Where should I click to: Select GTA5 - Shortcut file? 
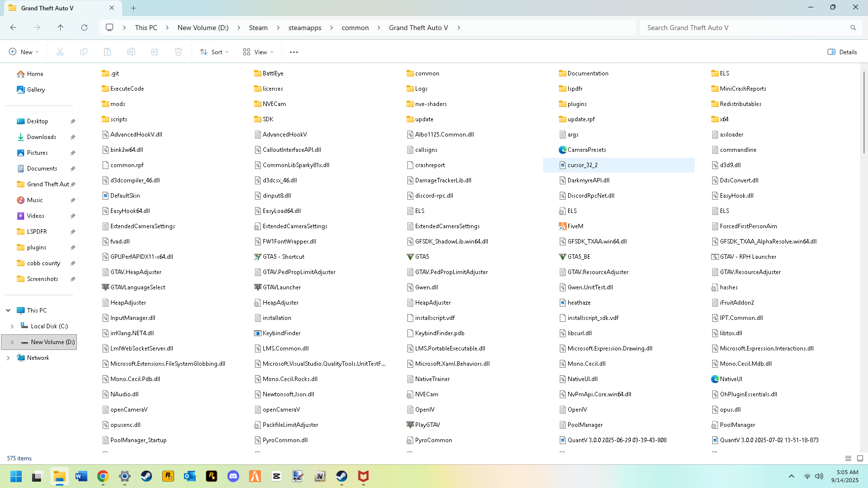tap(279, 257)
